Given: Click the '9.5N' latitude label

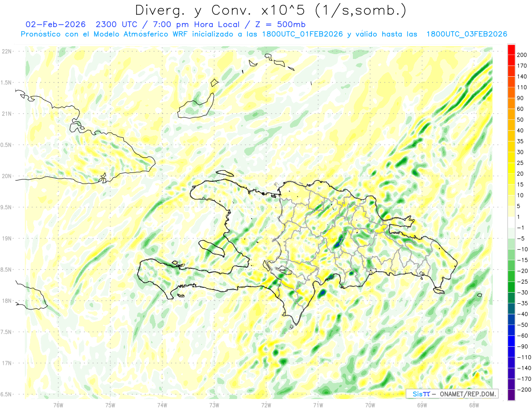Looking at the screenshot, I should (x=7, y=207).
